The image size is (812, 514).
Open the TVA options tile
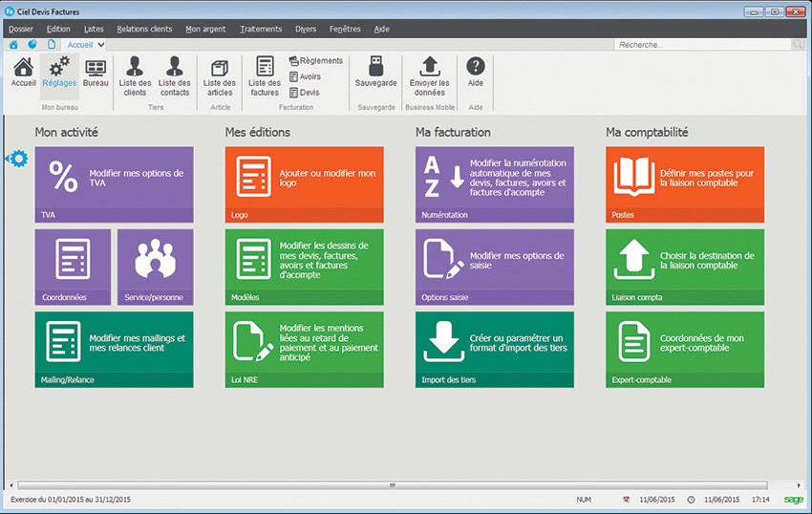pyautogui.click(x=114, y=184)
